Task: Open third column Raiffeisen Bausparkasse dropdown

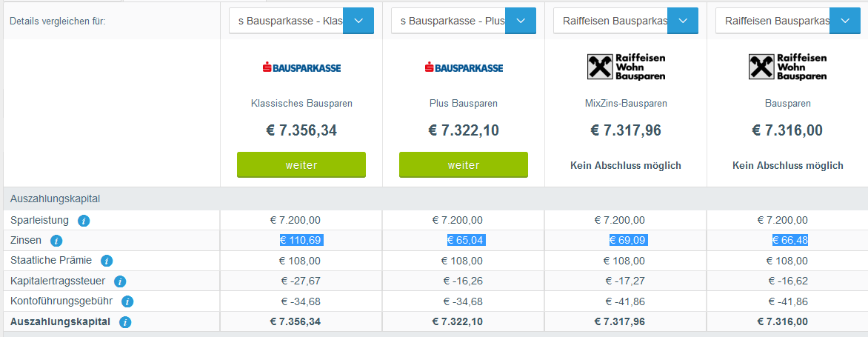Action: (683, 21)
